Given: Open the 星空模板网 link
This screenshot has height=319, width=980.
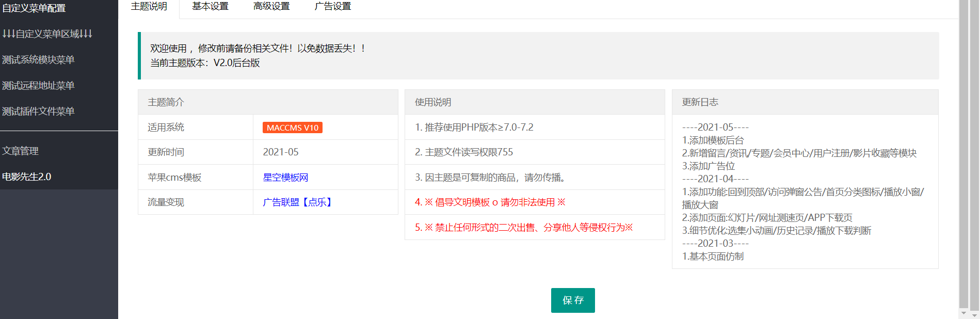Looking at the screenshot, I should pos(285,178).
